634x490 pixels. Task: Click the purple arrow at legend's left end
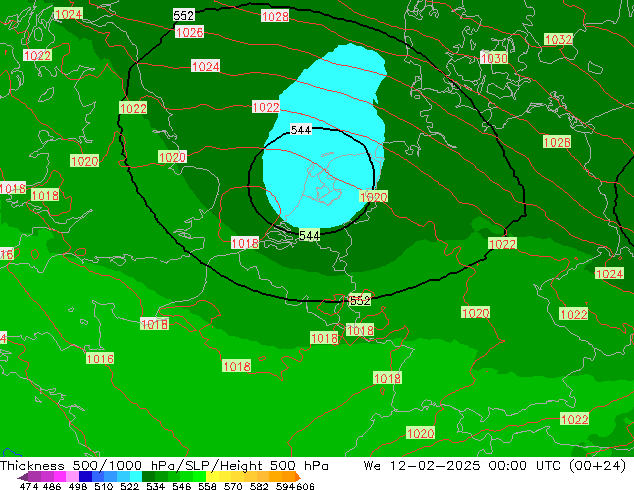(23, 477)
